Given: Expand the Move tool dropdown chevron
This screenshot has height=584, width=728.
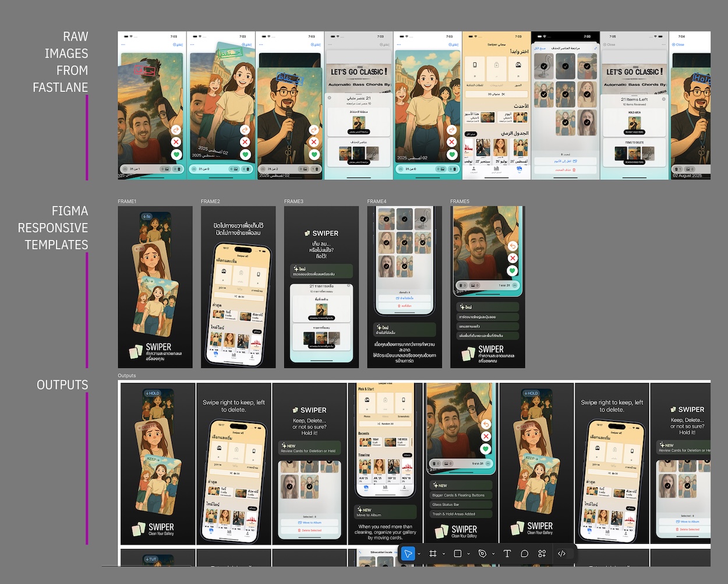Looking at the screenshot, I should (419, 554).
